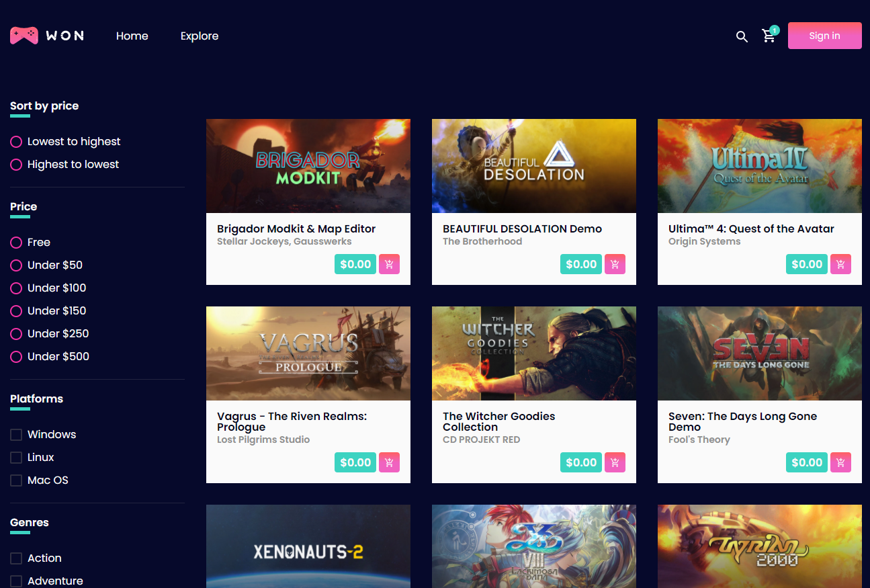Click the $0.00 price on BEAUTIFUL DESOLATION Demo

[x=581, y=264]
